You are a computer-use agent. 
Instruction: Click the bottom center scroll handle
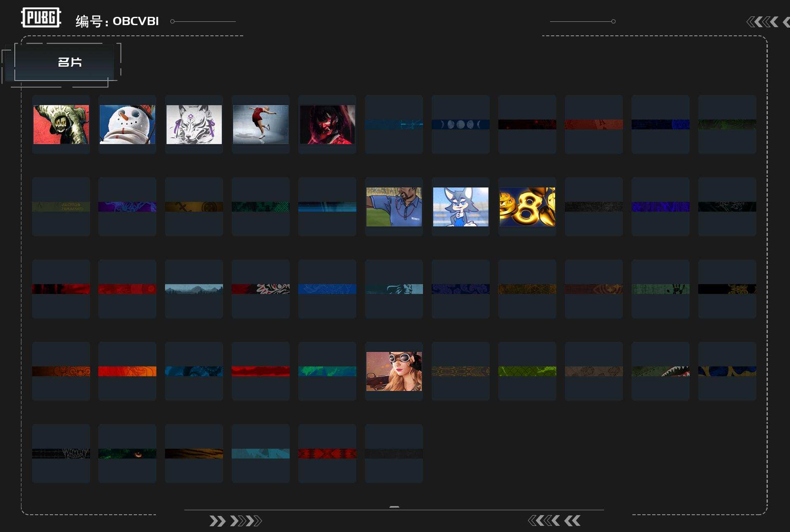point(394,507)
